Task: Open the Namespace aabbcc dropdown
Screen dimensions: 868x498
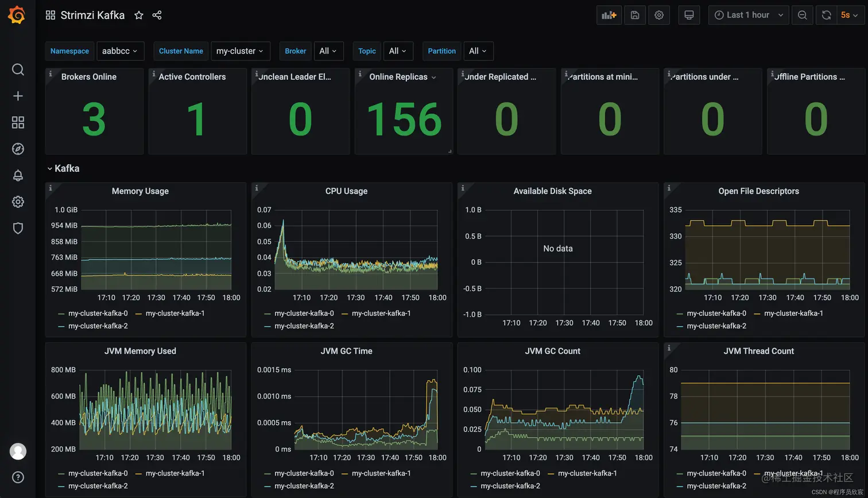Action: (120, 51)
